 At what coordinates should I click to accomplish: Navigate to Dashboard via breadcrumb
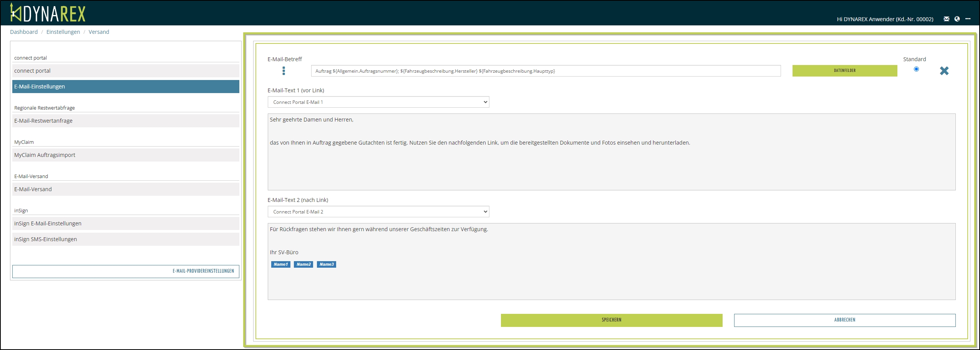point(24,32)
